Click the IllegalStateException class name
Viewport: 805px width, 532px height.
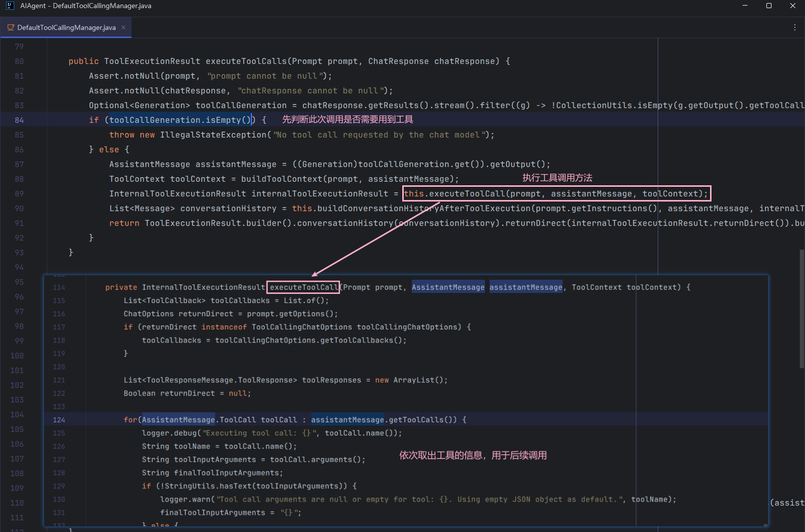(x=213, y=135)
